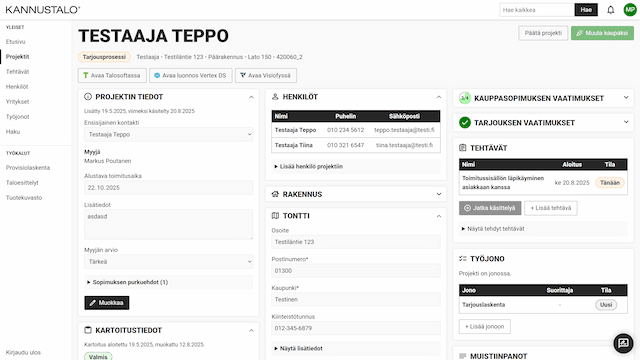640x360 pixels.
Task: Click the Projektin tiedot info icon
Action: [x=88, y=97]
